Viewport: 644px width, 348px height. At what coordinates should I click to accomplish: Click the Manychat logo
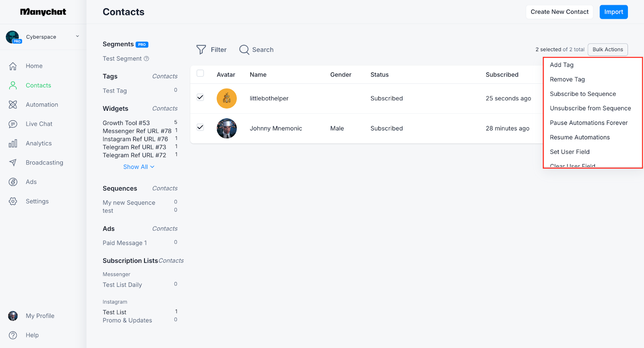click(x=43, y=12)
